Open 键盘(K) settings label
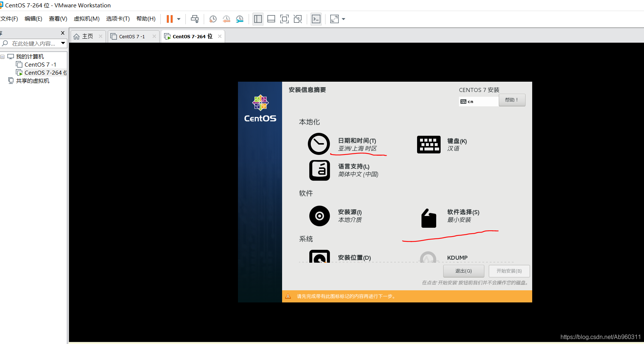 click(x=457, y=141)
